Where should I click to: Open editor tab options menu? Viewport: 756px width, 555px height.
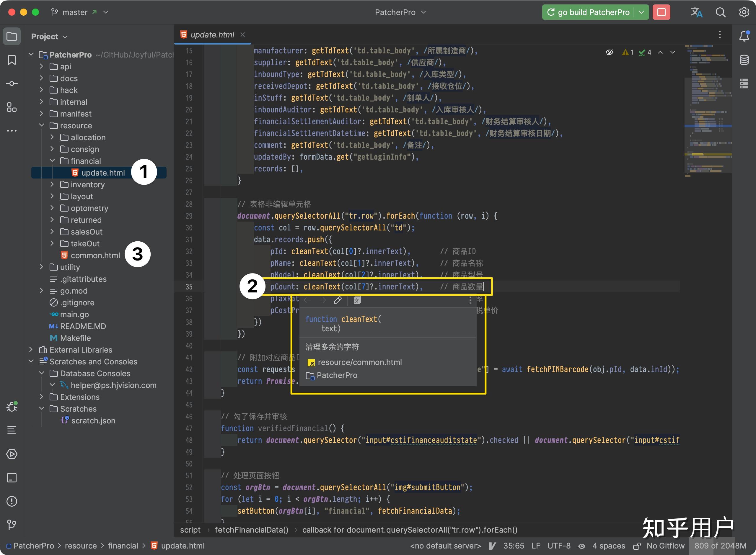(x=720, y=35)
